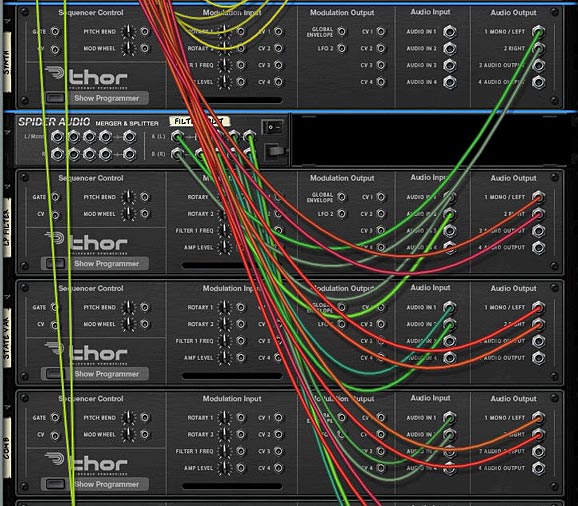
Task: Collapse the Spider Audio device with fold arrow
Action: pos(7,131)
